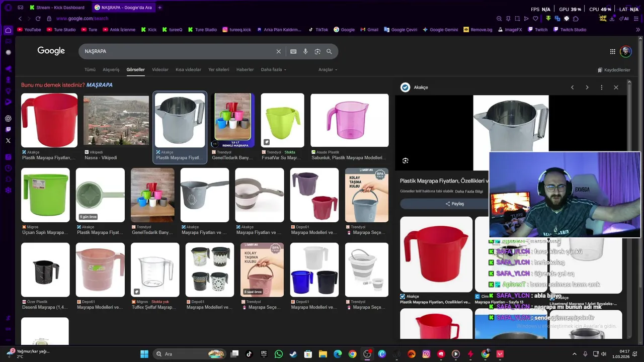Click the taskbar Ara search box
The image size is (644, 362).
(x=189, y=354)
